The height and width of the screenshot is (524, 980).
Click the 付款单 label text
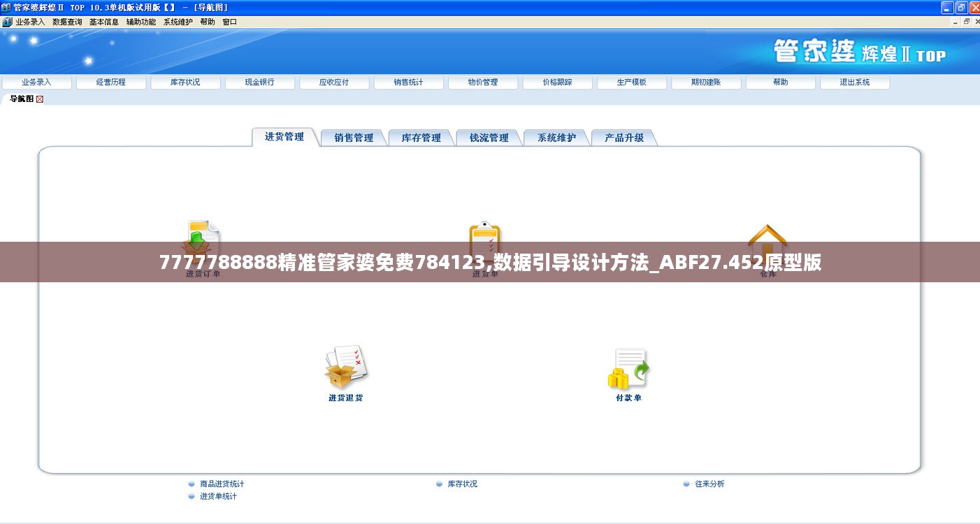(628, 398)
